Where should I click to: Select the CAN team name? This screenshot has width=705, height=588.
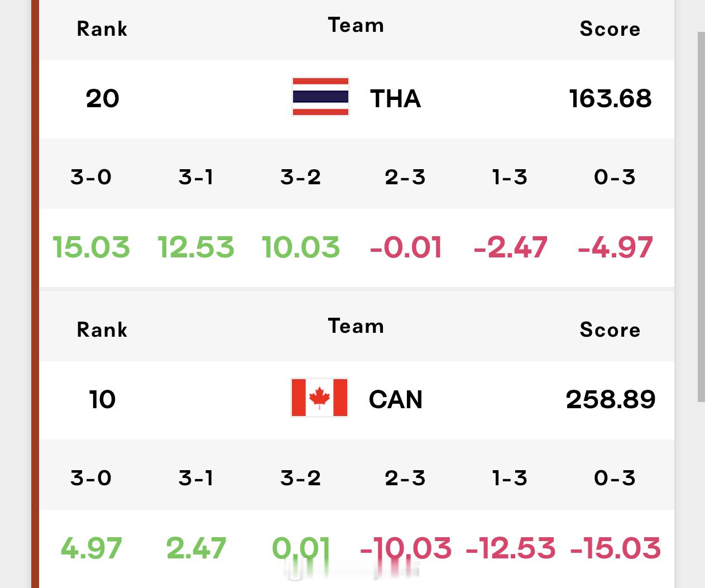[395, 399]
